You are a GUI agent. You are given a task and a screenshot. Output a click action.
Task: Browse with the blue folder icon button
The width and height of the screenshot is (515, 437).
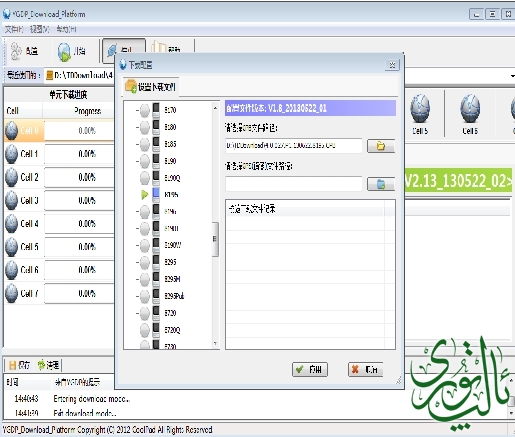[381, 184]
